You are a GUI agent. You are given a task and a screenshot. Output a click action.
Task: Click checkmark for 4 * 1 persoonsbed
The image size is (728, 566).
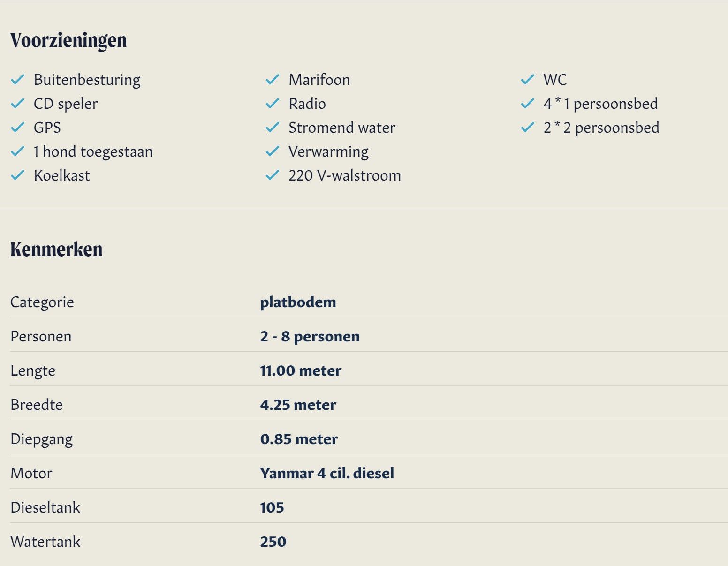(x=528, y=104)
